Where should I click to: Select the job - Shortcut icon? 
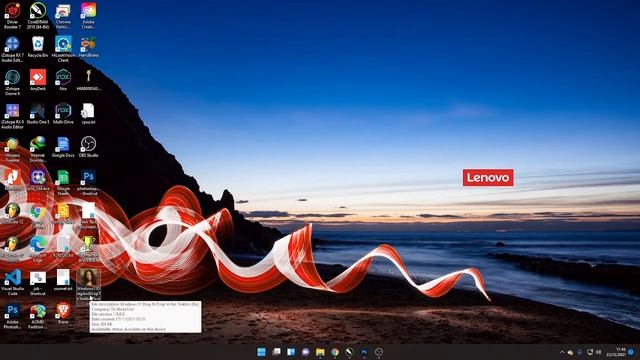pos(38,282)
